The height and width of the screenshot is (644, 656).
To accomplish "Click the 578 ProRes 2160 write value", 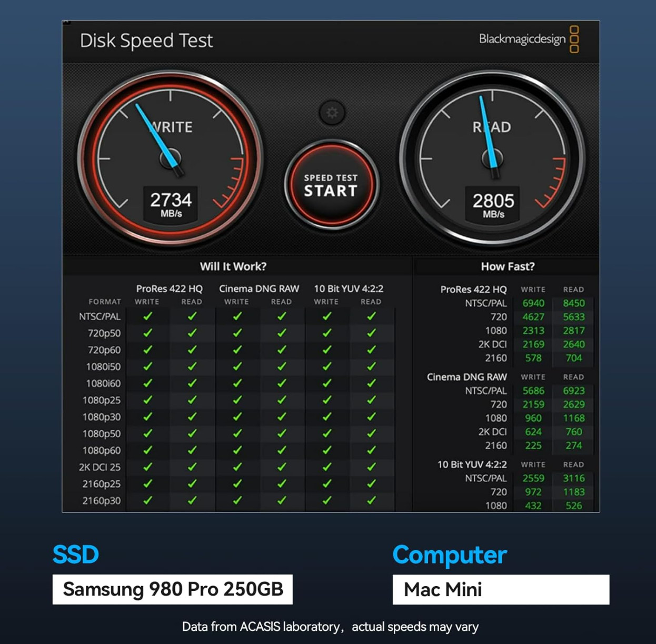I will point(533,358).
